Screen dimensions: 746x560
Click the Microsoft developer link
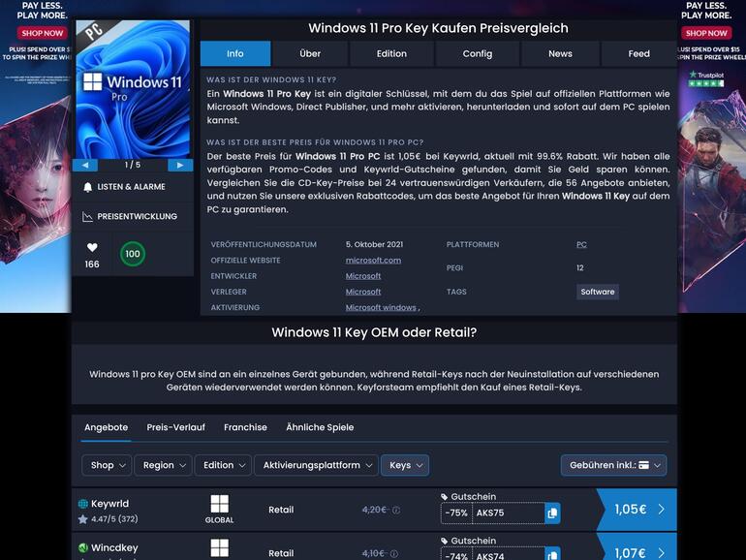(x=363, y=276)
